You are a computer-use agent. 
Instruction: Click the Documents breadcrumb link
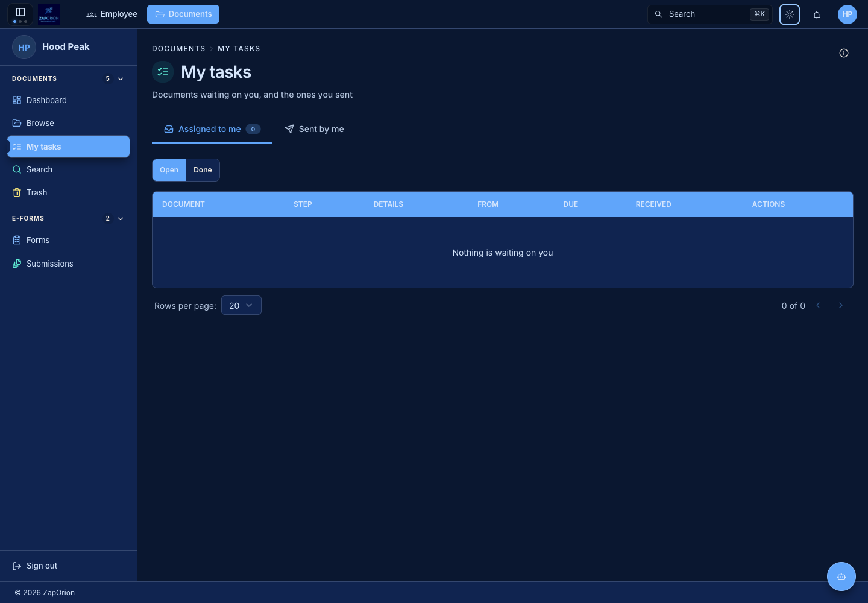(x=178, y=49)
